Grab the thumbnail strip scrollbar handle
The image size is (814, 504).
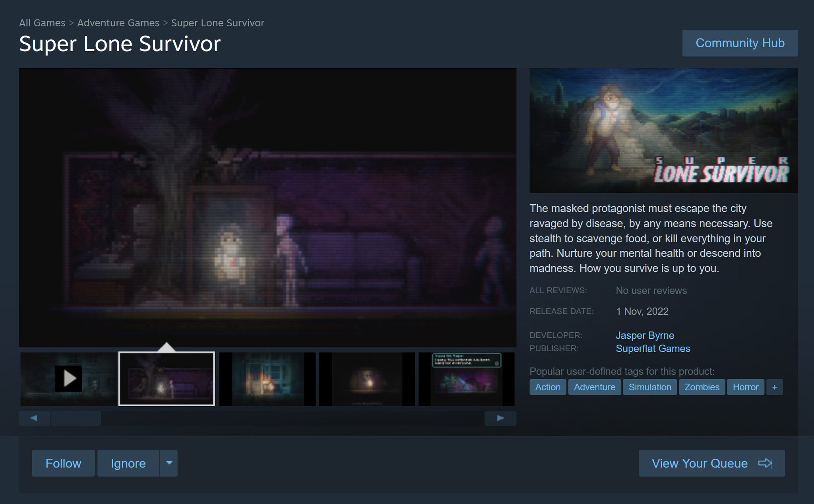tap(76, 418)
